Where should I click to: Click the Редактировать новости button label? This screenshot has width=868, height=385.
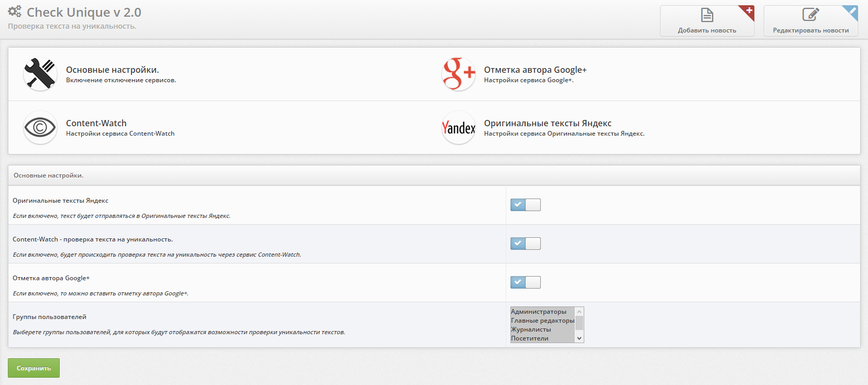pyautogui.click(x=811, y=30)
